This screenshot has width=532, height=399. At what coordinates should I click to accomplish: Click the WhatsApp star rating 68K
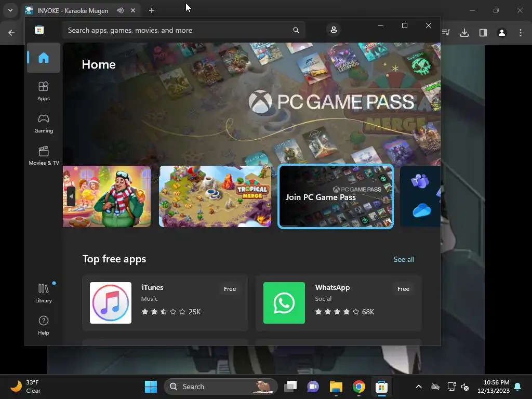[344, 312]
